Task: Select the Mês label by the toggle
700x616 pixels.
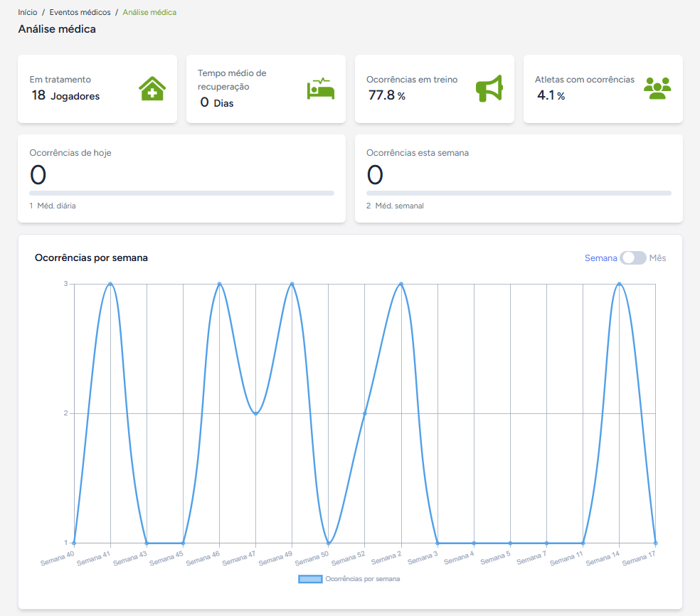Action: (657, 258)
